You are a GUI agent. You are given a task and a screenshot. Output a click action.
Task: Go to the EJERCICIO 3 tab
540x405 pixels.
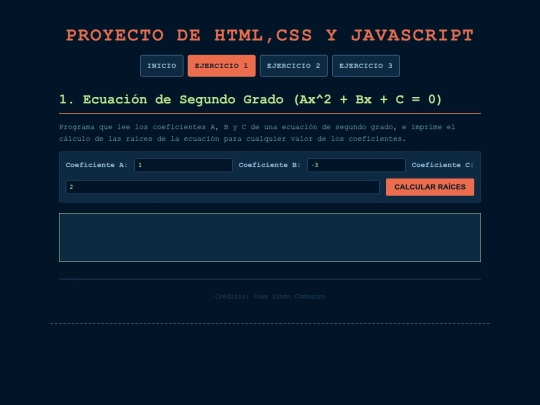(x=366, y=66)
